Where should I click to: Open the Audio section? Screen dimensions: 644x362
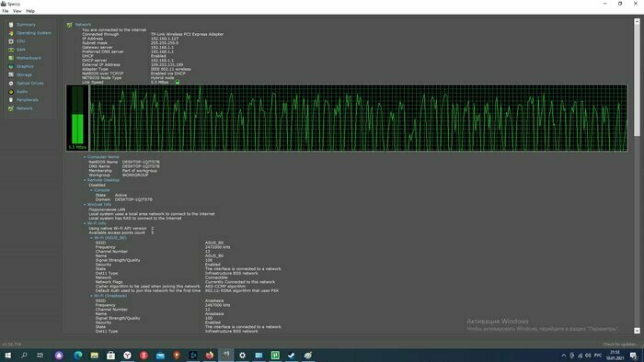(22, 92)
